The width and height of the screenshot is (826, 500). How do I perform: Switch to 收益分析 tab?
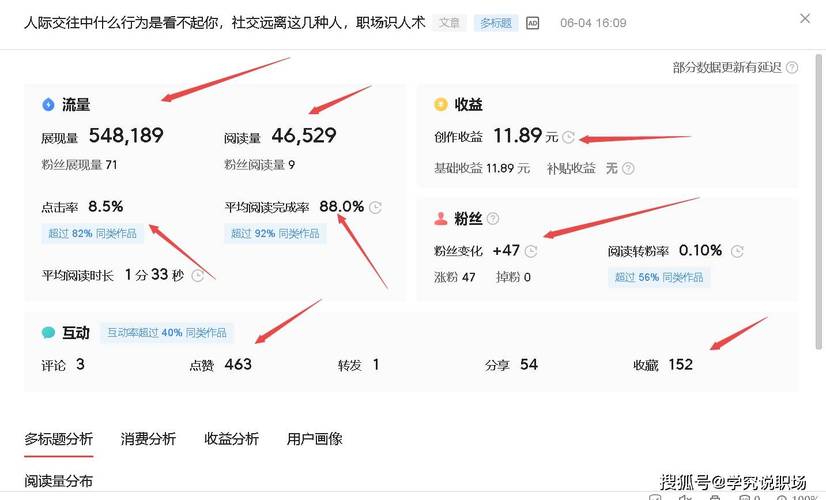[231, 439]
